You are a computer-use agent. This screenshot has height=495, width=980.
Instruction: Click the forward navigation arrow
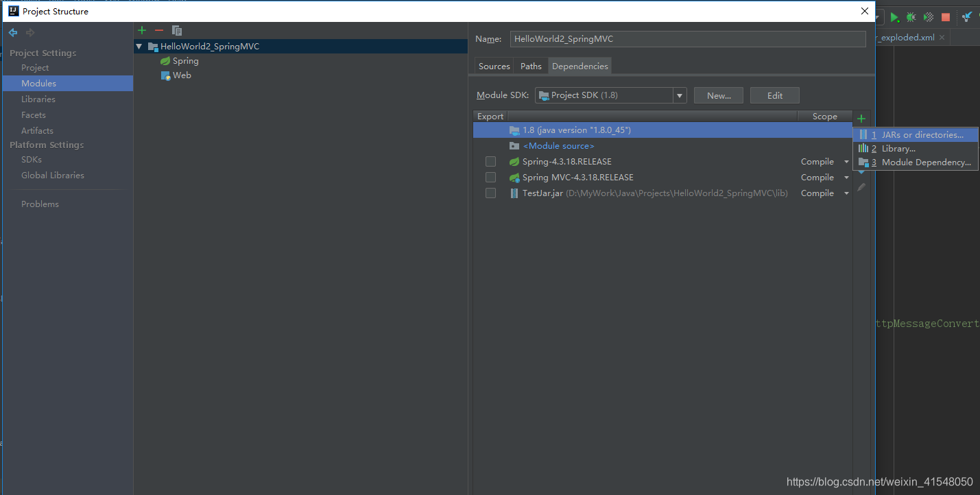click(30, 32)
